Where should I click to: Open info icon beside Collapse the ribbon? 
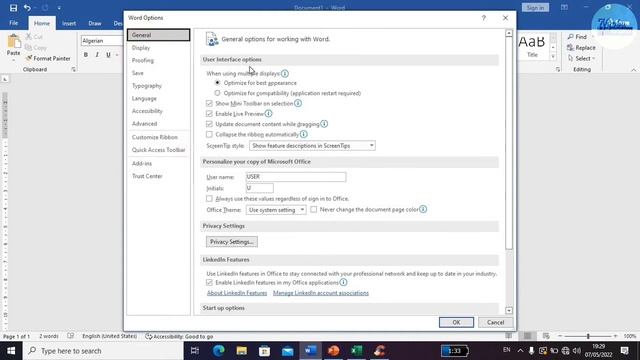[304, 134]
